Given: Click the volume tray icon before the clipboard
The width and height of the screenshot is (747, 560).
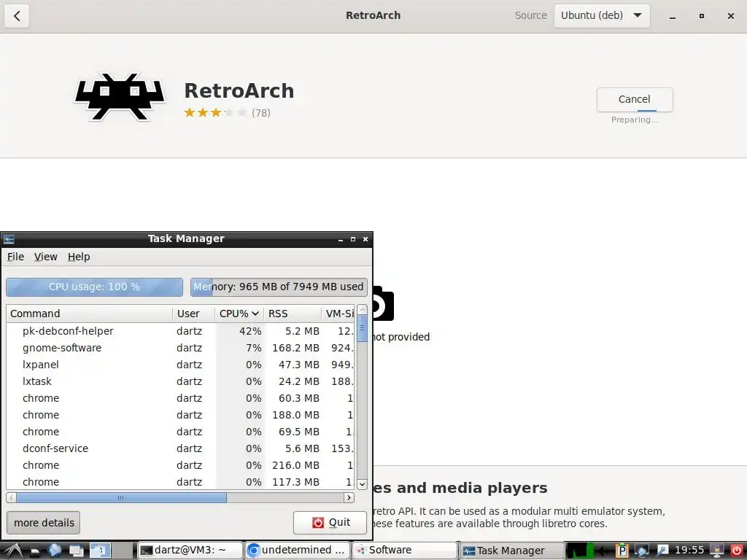Looking at the screenshot, I should [x=601, y=551].
